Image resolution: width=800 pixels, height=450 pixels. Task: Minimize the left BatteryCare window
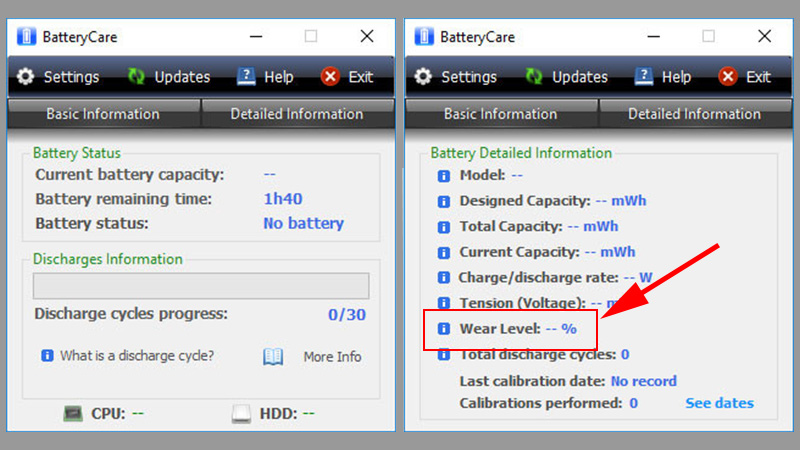(x=256, y=36)
